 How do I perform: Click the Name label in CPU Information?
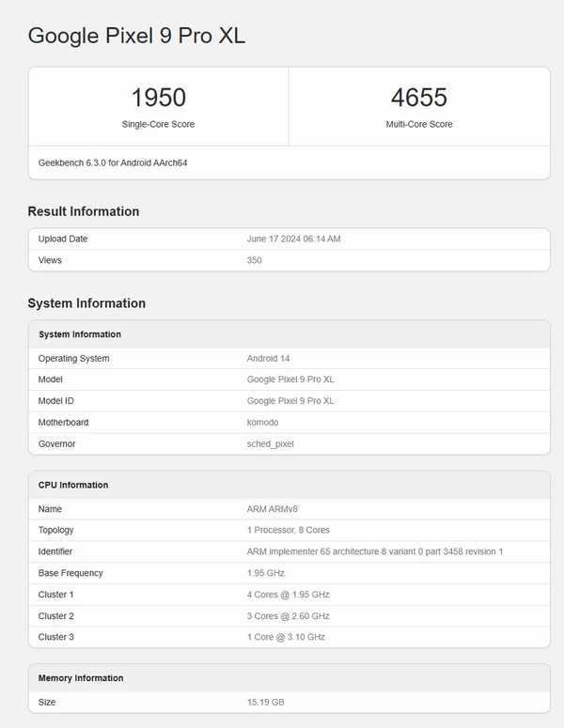point(50,509)
